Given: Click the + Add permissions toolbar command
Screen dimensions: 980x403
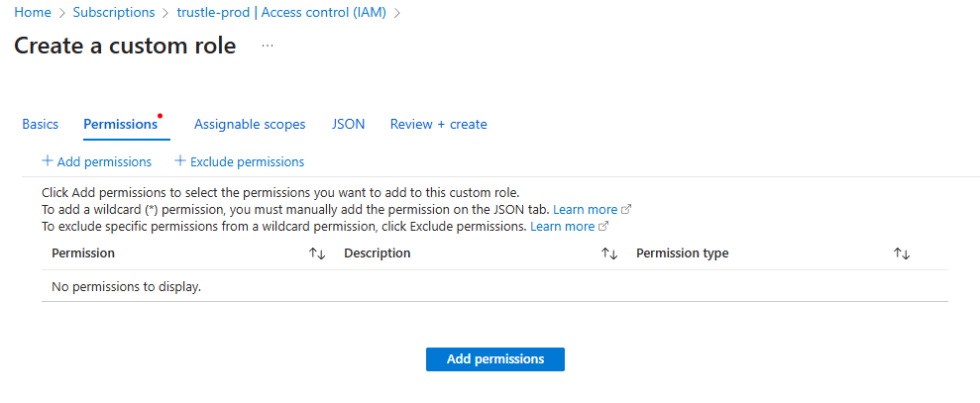Looking at the screenshot, I should [x=97, y=161].
